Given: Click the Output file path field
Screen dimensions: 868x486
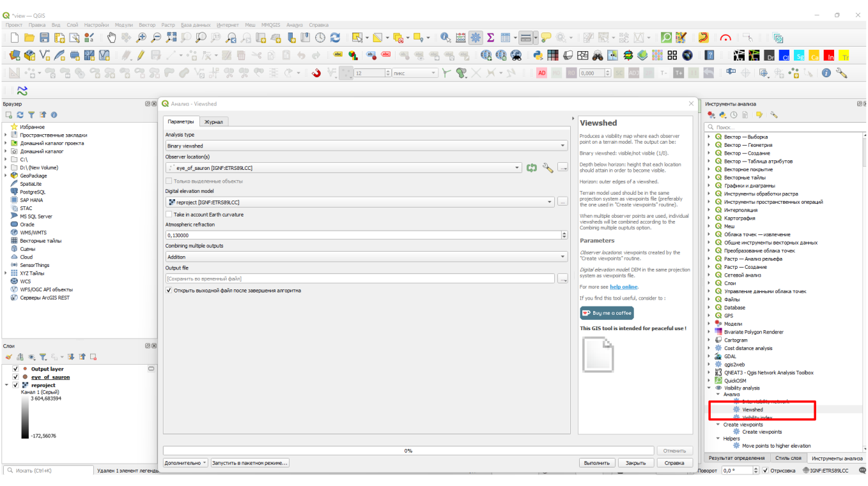Looking at the screenshot, I should (360, 279).
